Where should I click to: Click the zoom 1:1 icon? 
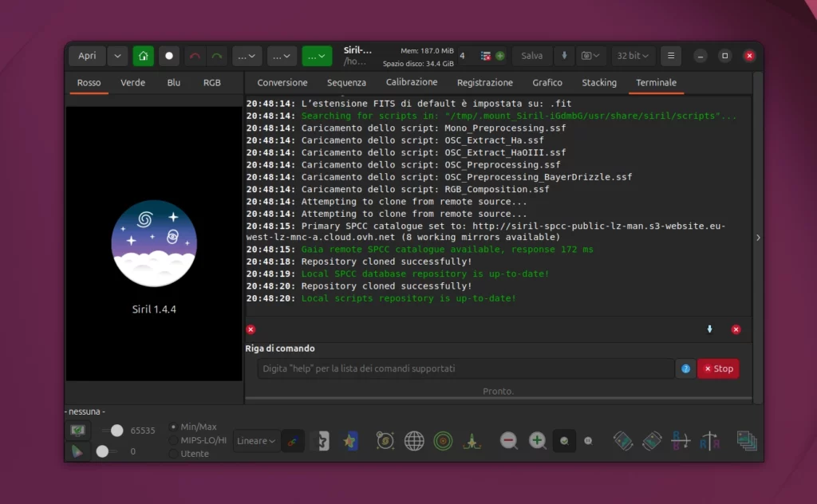click(588, 441)
